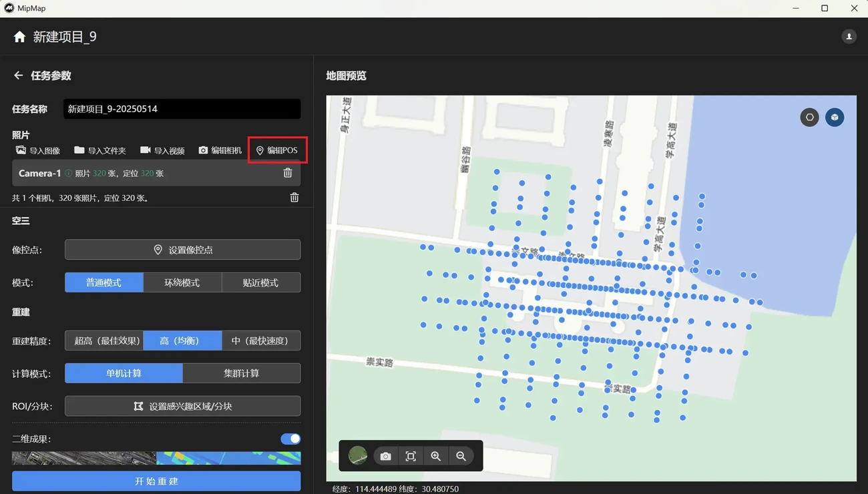Zoom in on the map preview
This screenshot has height=494, width=868.
(435, 456)
